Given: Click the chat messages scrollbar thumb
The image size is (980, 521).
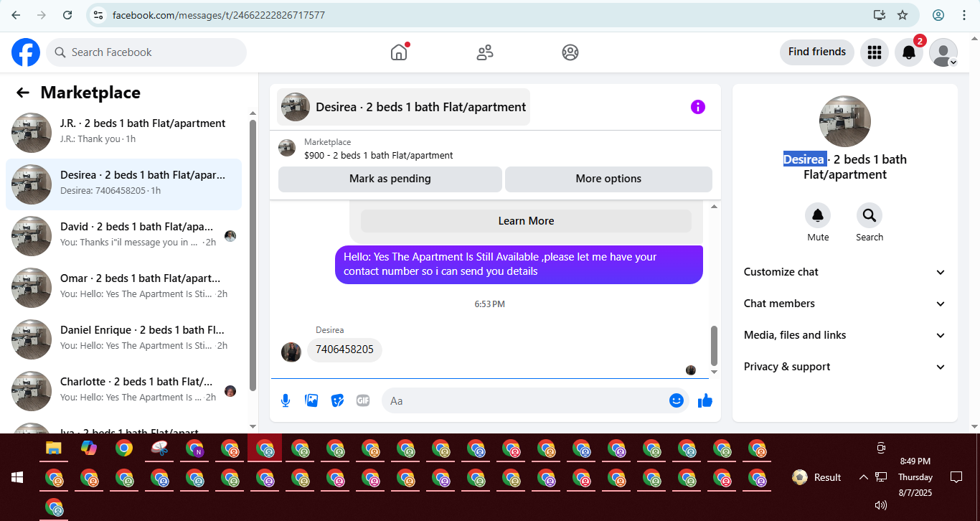Looking at the screenshot, I should click(714, 346).
